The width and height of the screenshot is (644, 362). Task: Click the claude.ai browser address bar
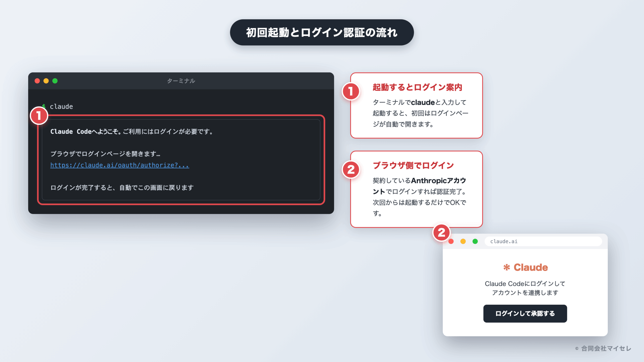pyautogui.click(x=543, y=241)
